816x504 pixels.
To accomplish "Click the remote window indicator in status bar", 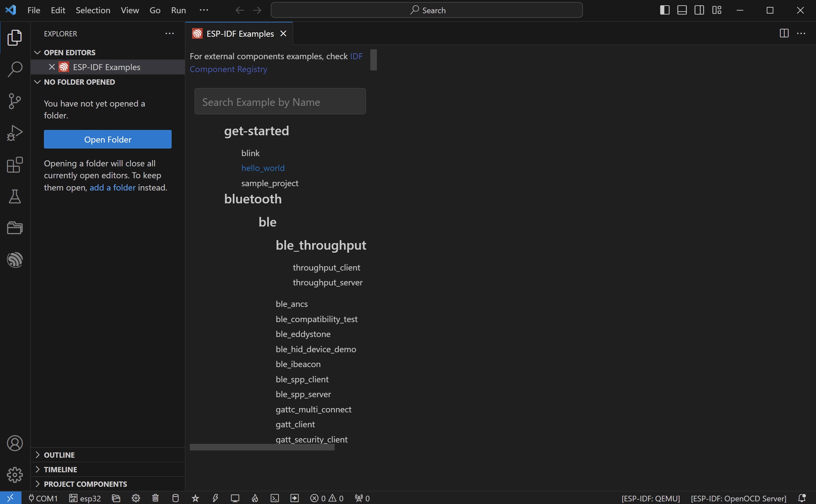I will pyautogui.click(x=11, y=498).
